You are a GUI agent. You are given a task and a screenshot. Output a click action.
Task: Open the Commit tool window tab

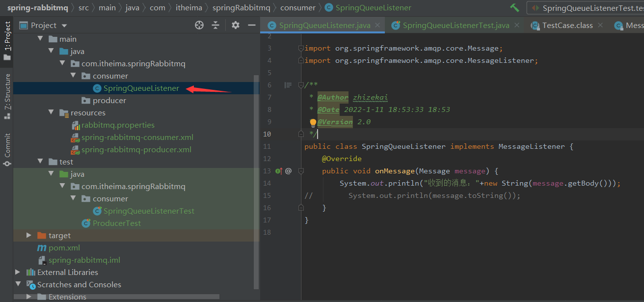(x=7, y=150)
